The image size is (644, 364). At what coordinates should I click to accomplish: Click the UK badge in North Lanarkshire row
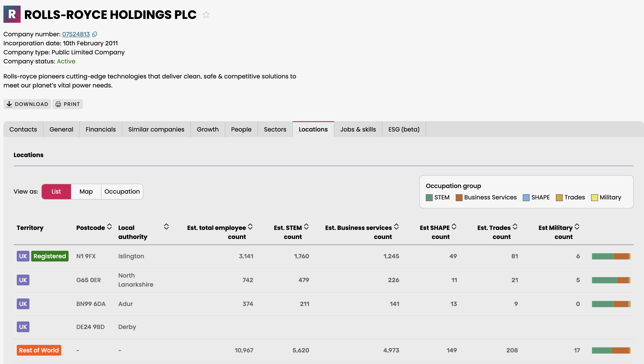pos(23,280)
